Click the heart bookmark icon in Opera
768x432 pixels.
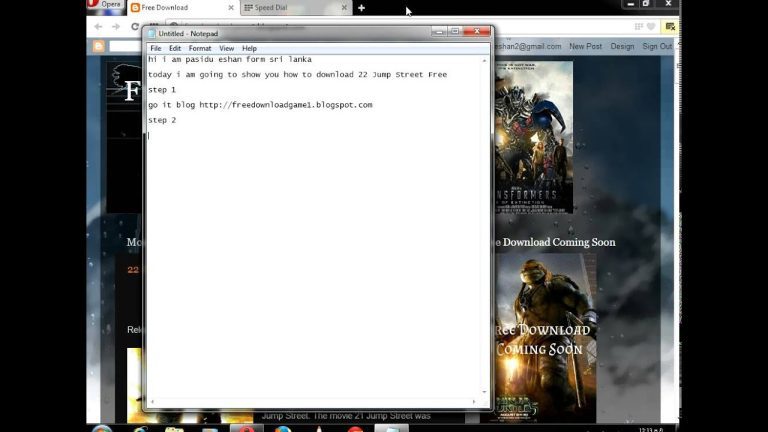[651, 26]
